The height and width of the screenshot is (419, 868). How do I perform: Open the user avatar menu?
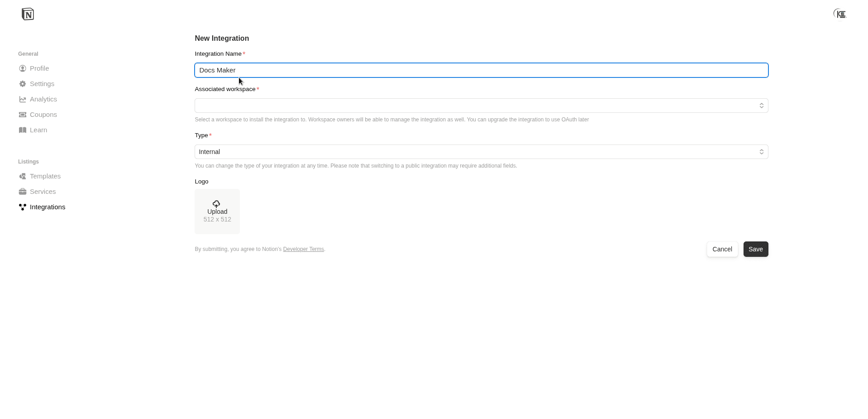(x=840, y=14)
